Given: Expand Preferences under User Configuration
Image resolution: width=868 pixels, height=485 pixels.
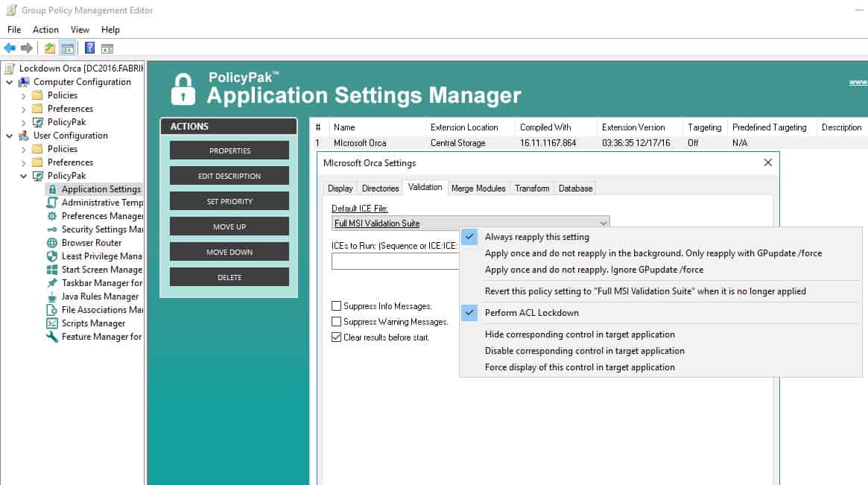Looking at the screenshot, I should [x=23, y=162].
